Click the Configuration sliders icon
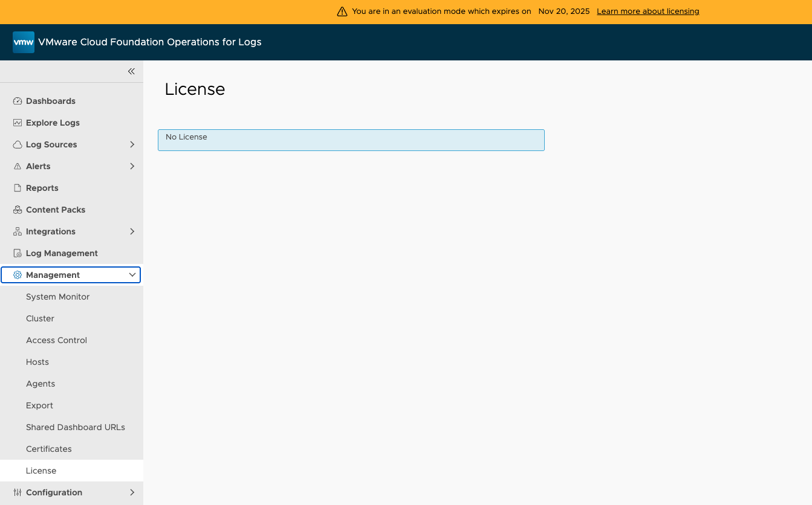Screen dimensions: 812x505 click(x=18, y=492)
